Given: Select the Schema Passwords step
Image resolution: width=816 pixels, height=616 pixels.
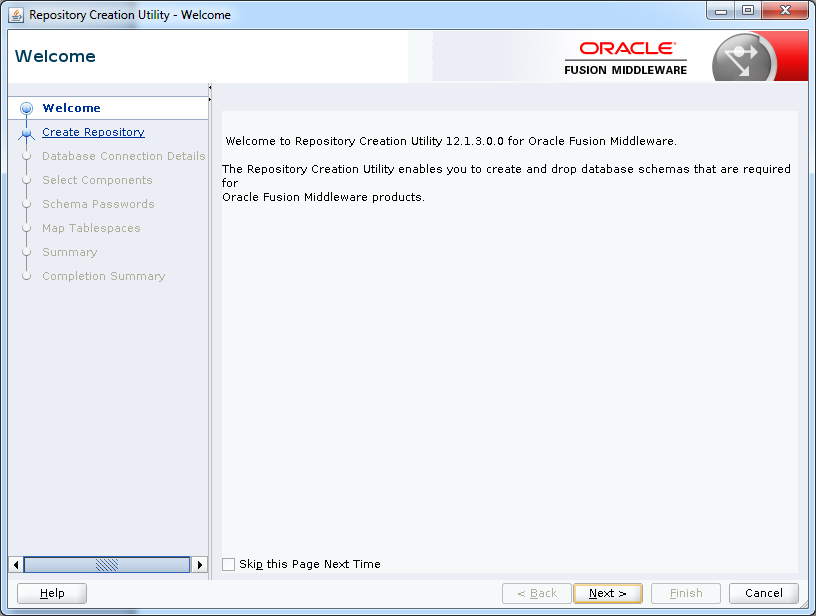Looking at the screenshot, I should 98,204.
